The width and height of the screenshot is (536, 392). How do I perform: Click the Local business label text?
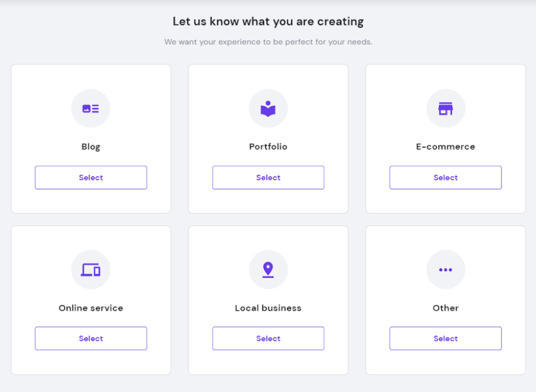pos(268,308)
